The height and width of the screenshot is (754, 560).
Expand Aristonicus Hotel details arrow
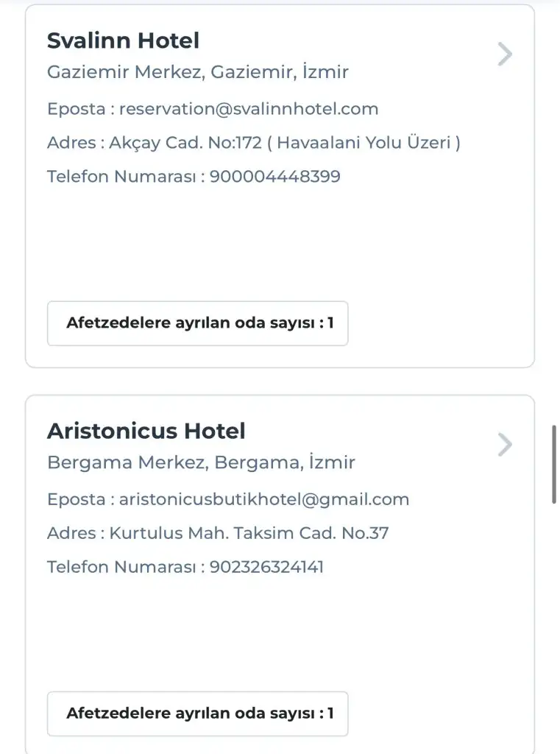505,445
